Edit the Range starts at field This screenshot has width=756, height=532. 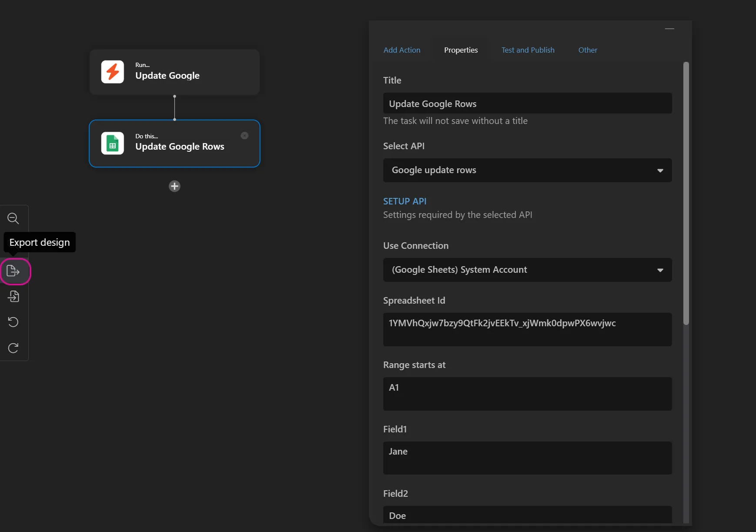click(x=527, y=394)
